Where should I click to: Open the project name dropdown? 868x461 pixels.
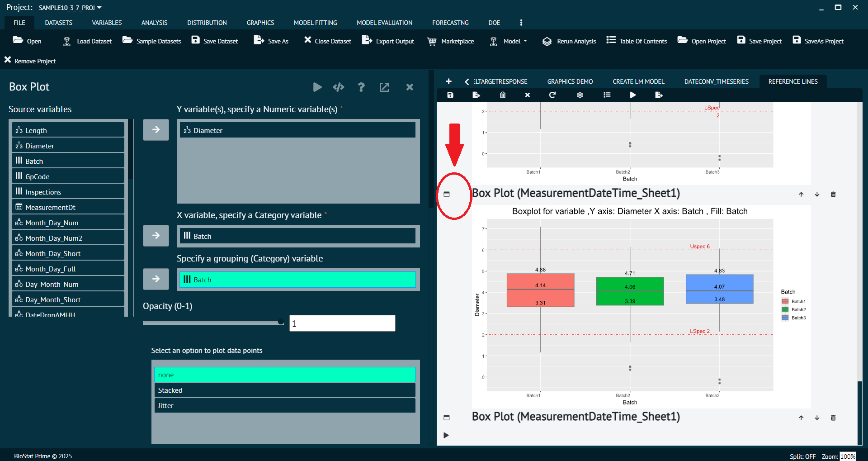coord(99,8)
